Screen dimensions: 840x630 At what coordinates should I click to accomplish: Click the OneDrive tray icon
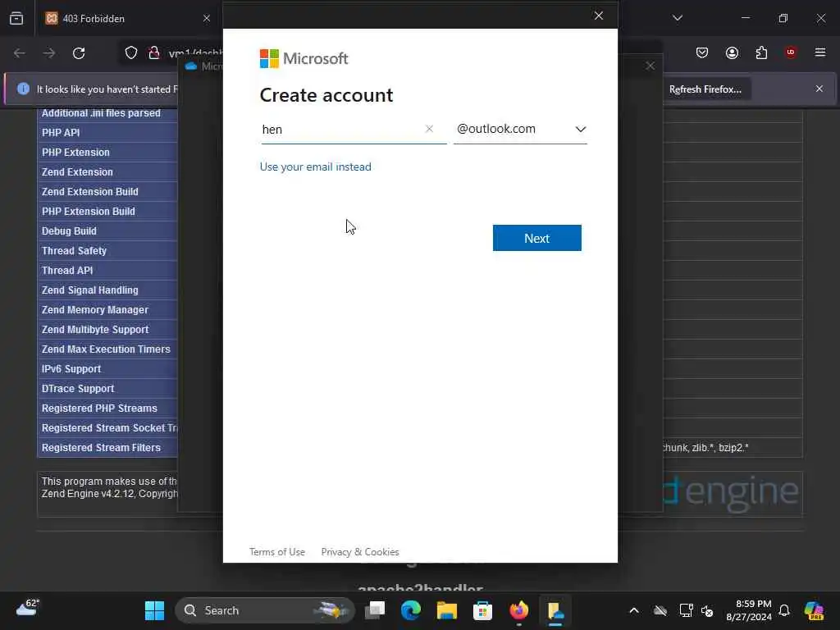click(660, 610)
